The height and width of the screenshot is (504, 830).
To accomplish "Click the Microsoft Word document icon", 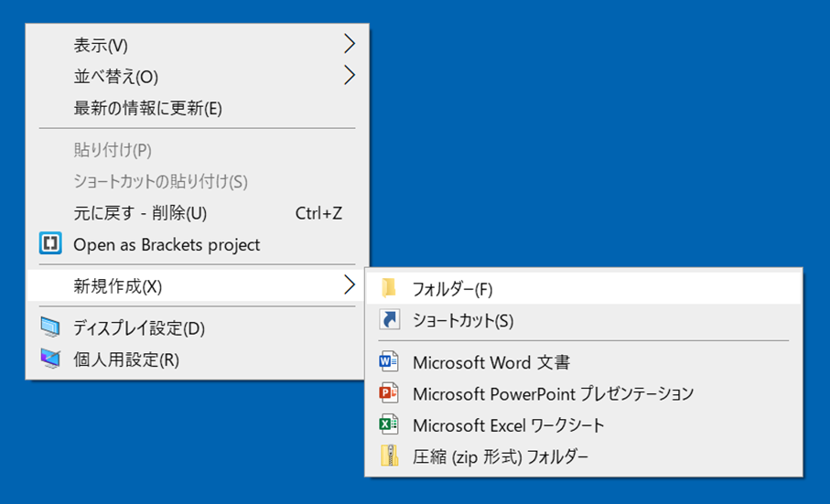I will pyautogui.click(x=389, y=361).
